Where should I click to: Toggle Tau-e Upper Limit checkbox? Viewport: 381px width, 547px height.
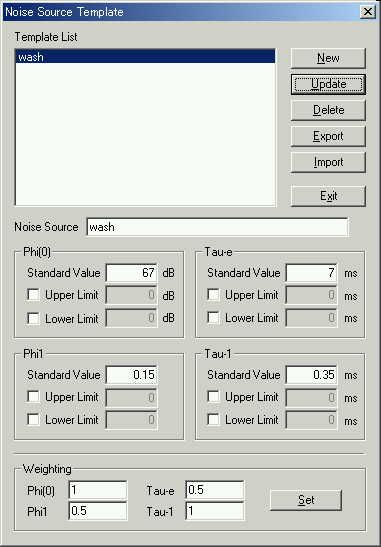[x=214, y=295]
